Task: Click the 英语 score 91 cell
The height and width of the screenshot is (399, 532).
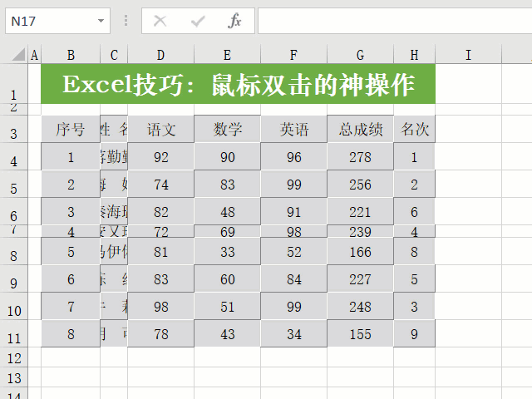Action: 293,211
